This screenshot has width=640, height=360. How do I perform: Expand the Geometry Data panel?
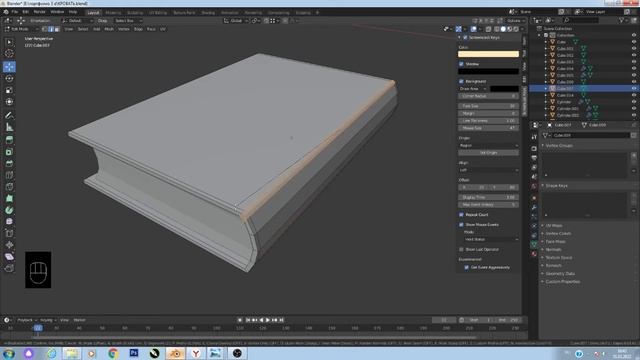(560, 273)
